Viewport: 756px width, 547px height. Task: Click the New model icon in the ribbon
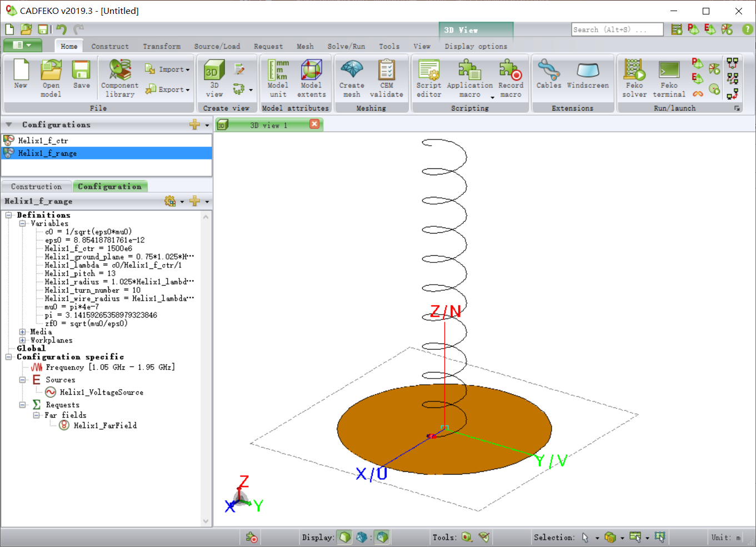pos(21,75)
